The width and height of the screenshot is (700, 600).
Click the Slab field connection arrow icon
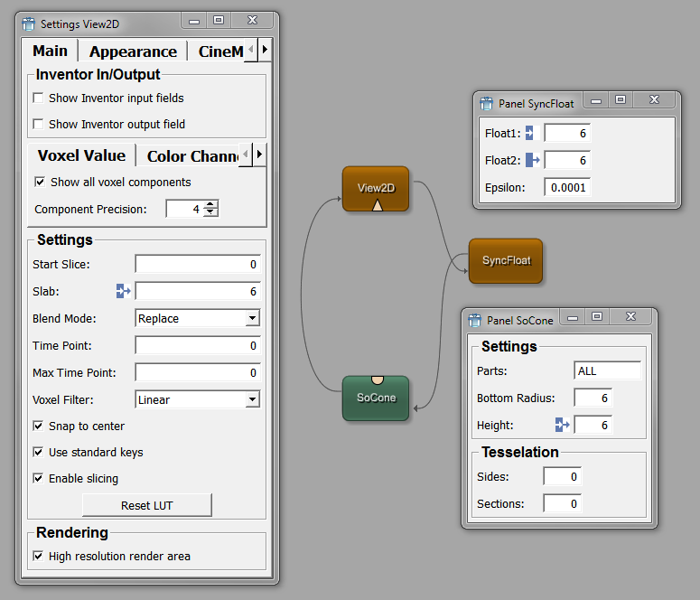coord(124,291)
